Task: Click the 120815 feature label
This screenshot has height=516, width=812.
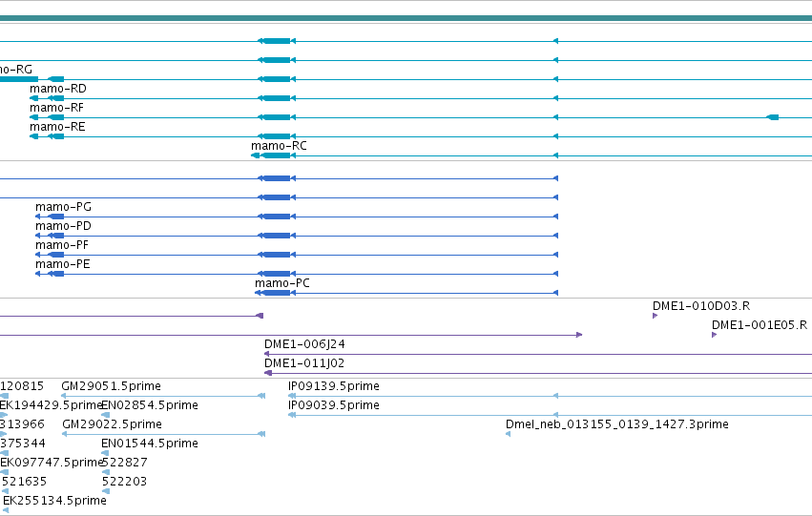Action: [x=22, y=386]
